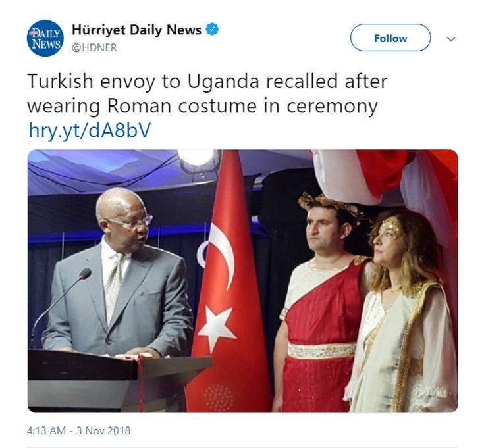Open the @HDNER handle
The width and height of the screenshot is (484, 448).
point(94,48)
